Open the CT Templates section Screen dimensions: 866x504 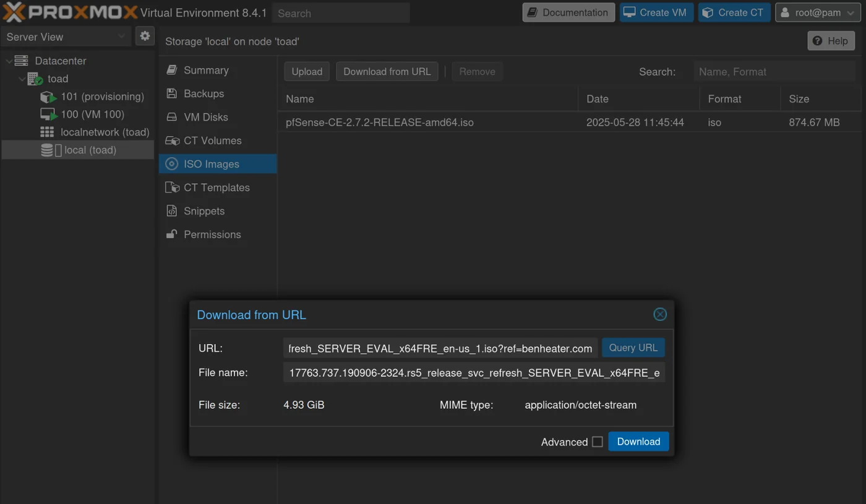pos(216,187)
